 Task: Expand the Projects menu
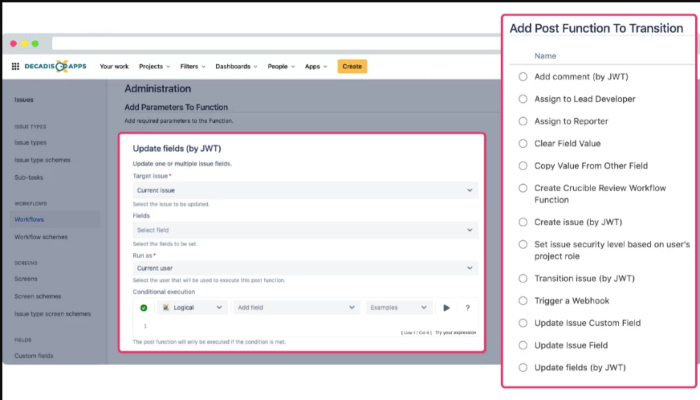154,67
